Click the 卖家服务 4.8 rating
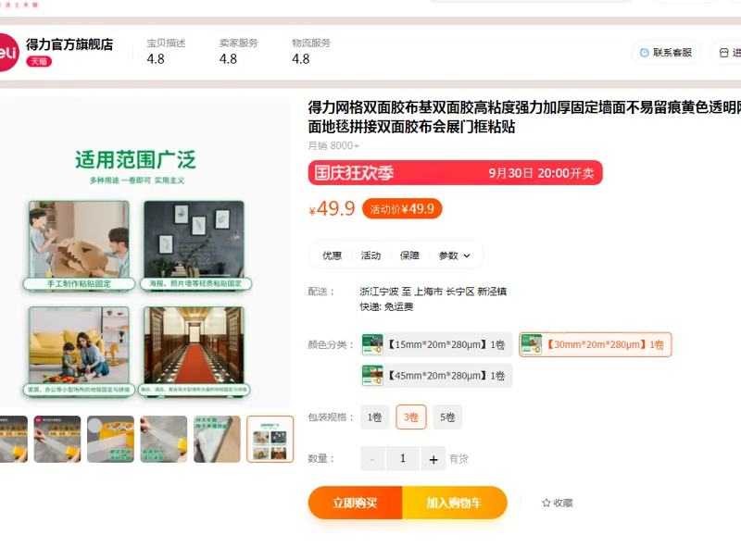This screenshot has height=560, width=741. tap(239, 52)
